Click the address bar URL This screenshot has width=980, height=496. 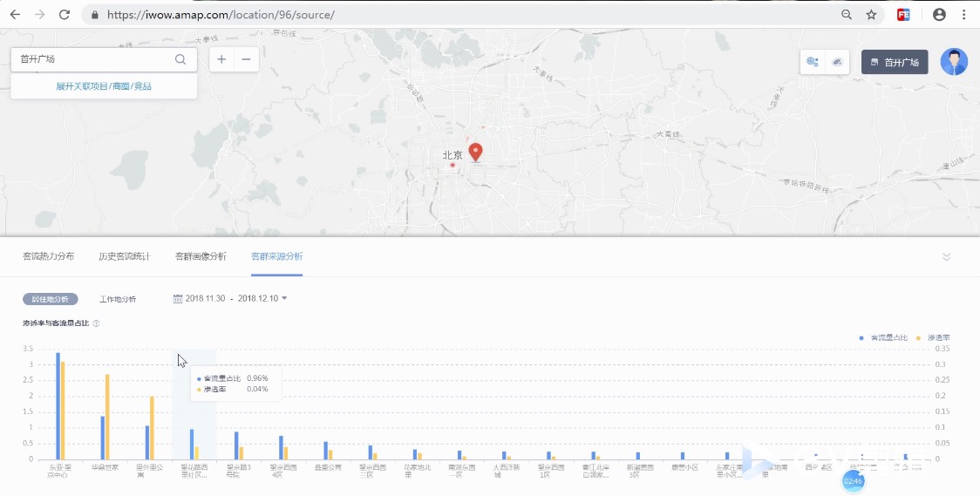tap(221, 14)
